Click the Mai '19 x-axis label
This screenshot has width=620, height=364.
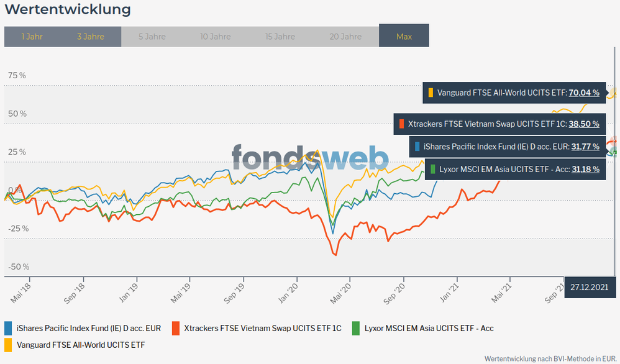[181, 293]
